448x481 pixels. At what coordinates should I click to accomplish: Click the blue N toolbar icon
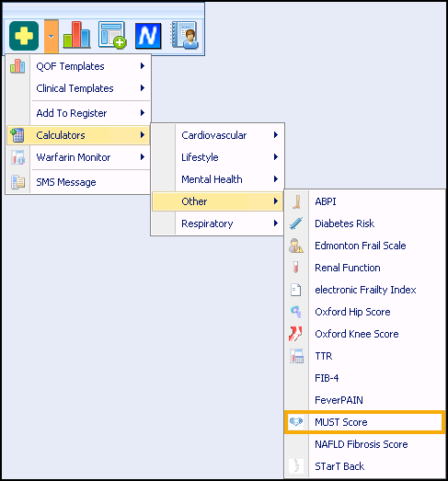(148, 36)
